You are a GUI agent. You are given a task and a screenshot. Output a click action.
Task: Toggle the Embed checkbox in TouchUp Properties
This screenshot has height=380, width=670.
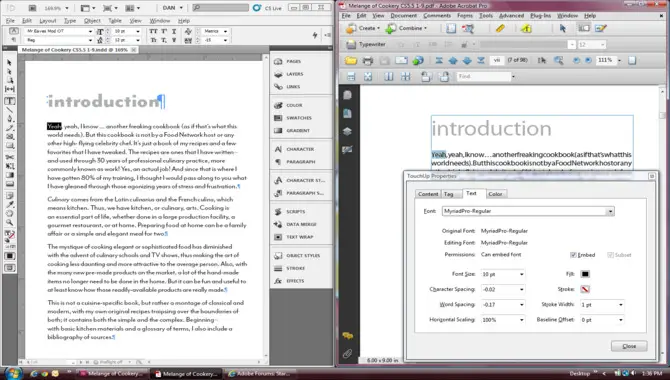(x=573, y=255)
